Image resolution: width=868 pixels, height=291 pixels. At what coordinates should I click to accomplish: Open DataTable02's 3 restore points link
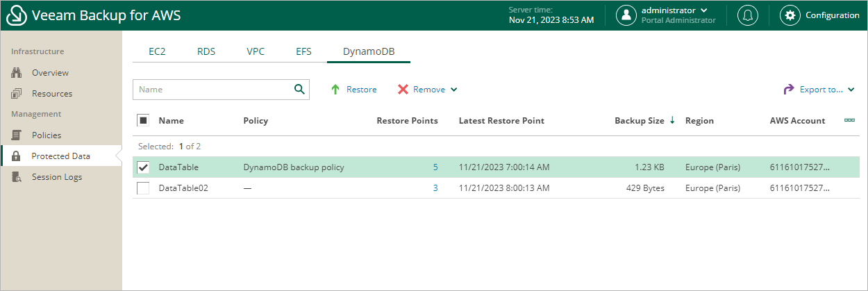click(435, 188)
